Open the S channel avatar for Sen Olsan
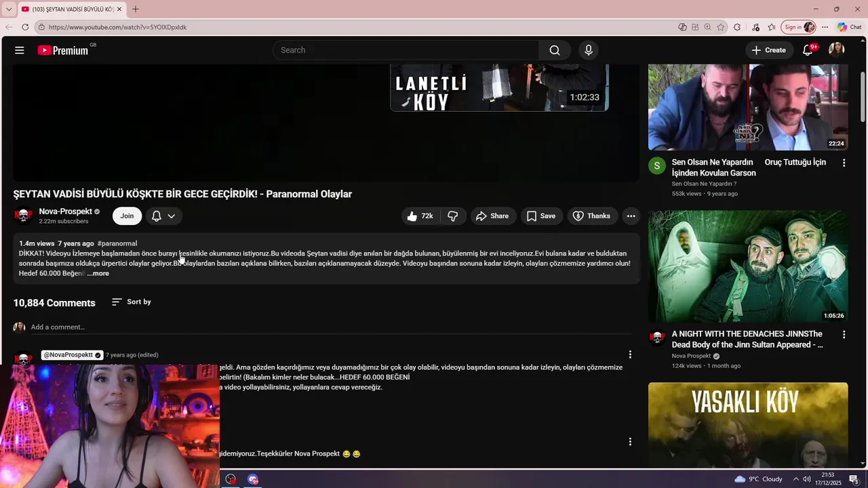 pyautogui.click(x=656, y=166)
